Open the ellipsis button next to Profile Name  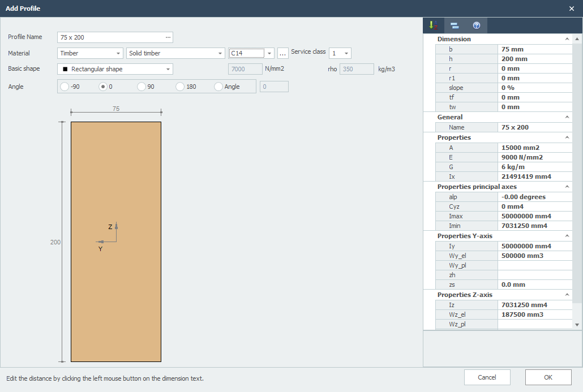pos(168,37)
